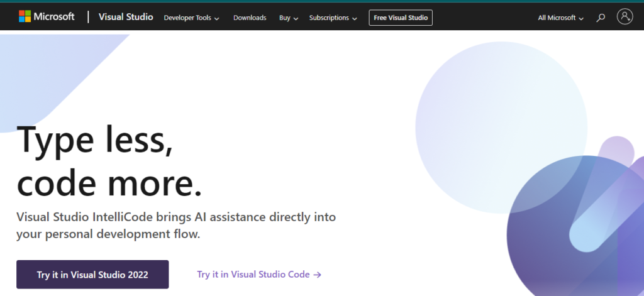Open the search magnifier icon
Screen dimensions: 644x296
pos(601,18)
